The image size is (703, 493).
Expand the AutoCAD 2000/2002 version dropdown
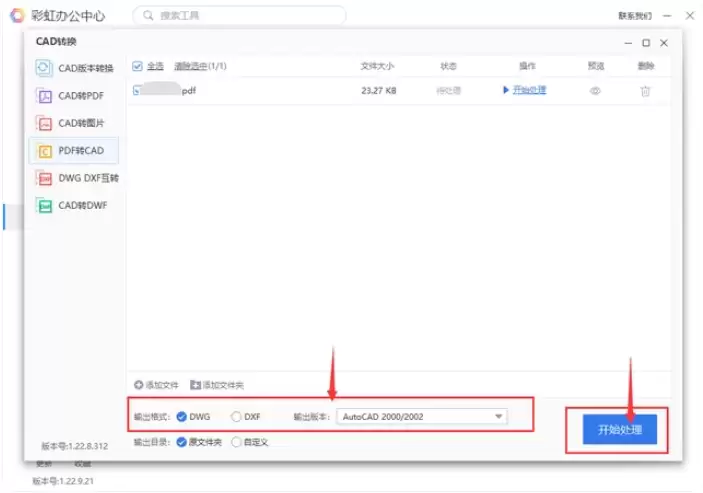498,416
